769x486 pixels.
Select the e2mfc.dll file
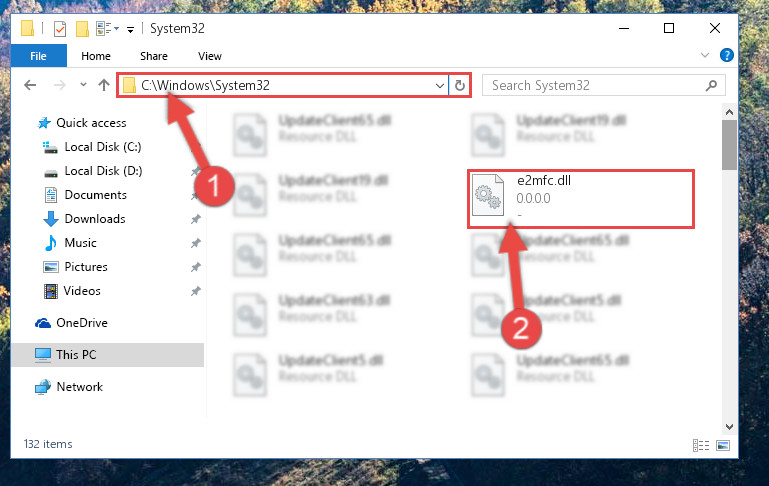581,198
